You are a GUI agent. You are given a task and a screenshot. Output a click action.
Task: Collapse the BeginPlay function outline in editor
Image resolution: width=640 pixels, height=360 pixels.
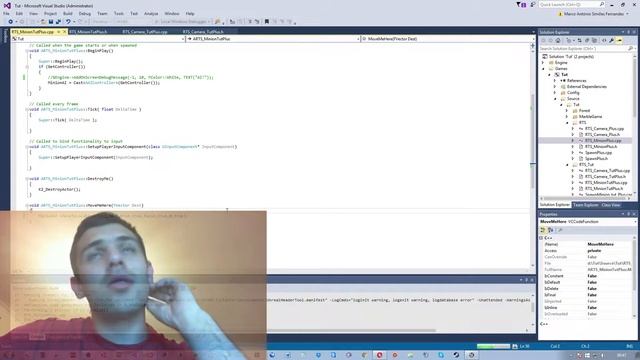(27, 51)
